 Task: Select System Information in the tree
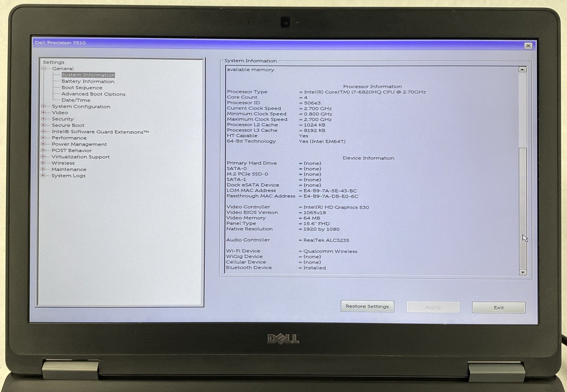(x=88, y=75)
